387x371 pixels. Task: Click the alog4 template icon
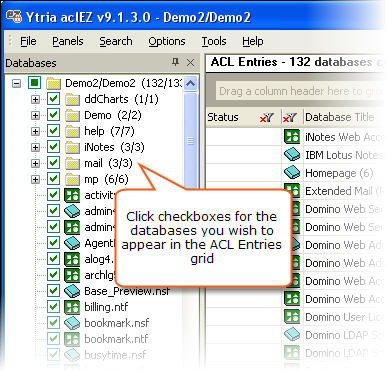click(72, 259)
